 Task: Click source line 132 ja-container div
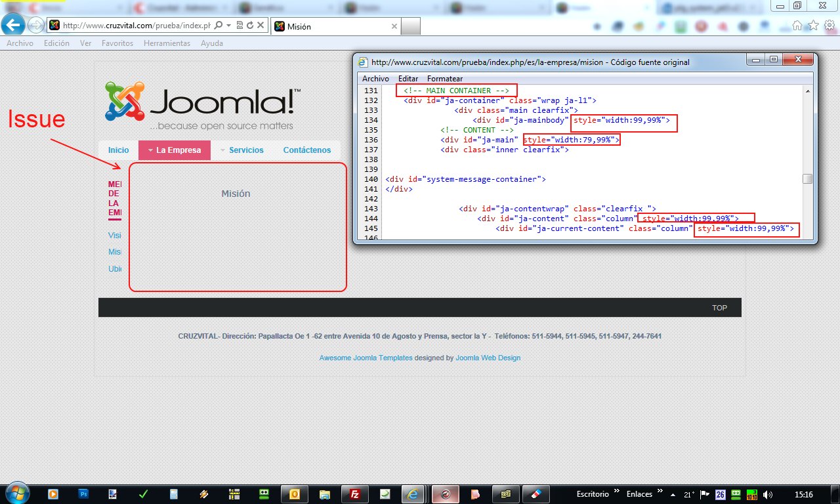coord(499,100)
